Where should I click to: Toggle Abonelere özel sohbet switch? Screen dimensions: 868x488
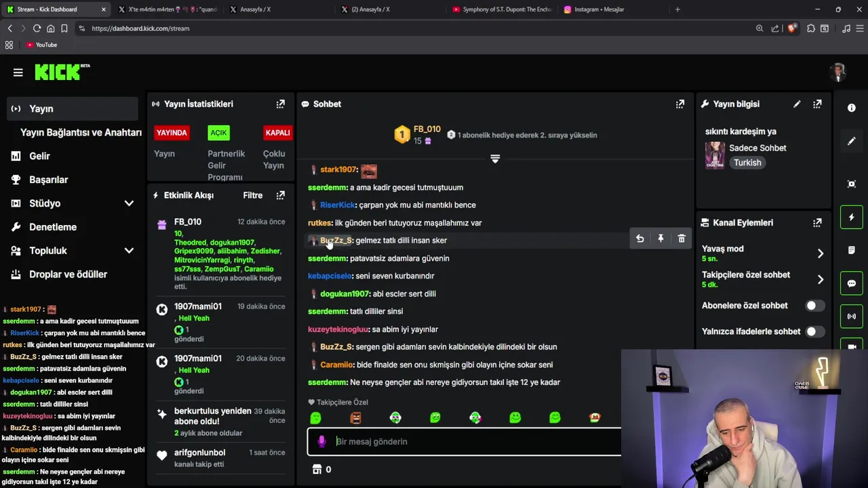coord(814,306)
